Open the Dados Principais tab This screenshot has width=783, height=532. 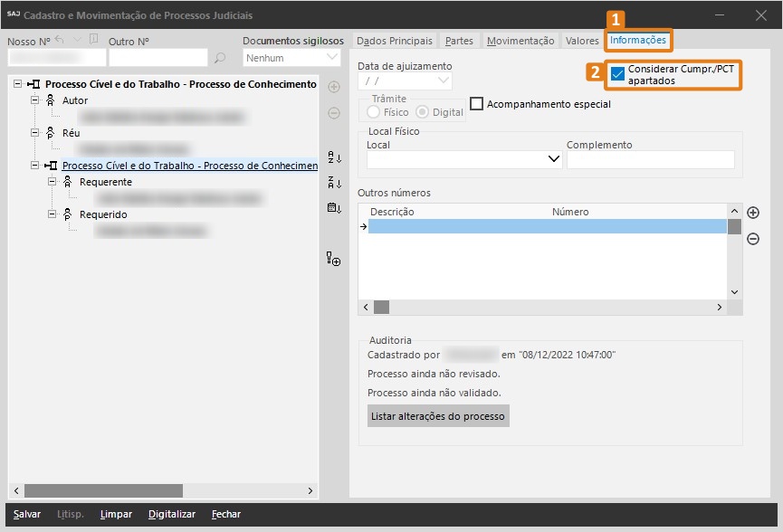tap(394, 41)
